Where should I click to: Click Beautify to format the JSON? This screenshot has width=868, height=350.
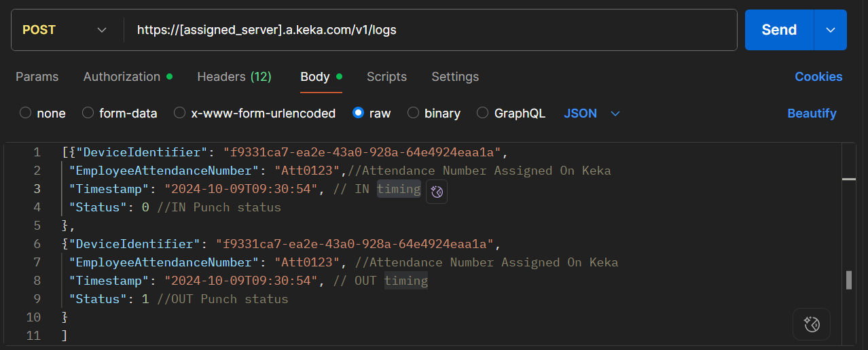pos(812,113)
